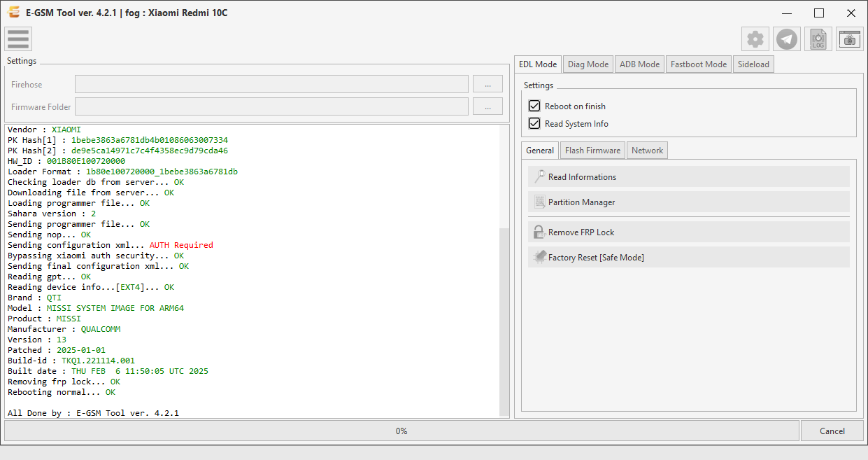Switch to the Diag Mode tab
This screenshot has width=868, height=460.
588,64
